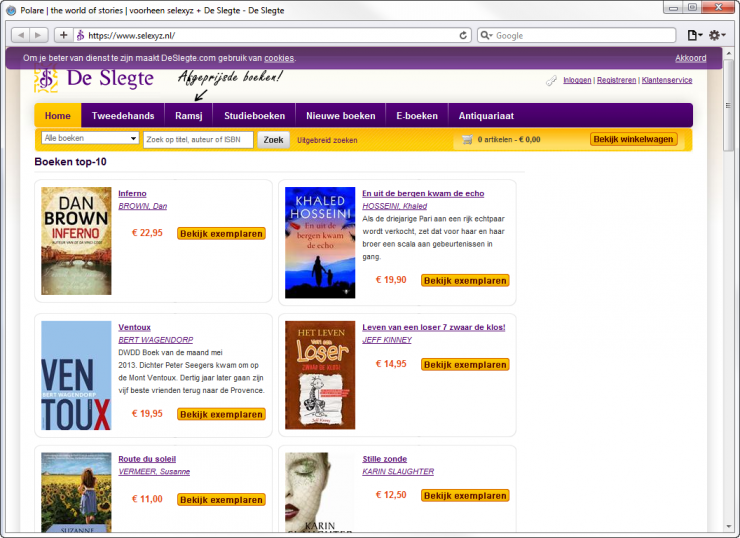Open the browser settings gear menu
The height and width of the screenshot is (538, 740).
[x=716, y=35]
